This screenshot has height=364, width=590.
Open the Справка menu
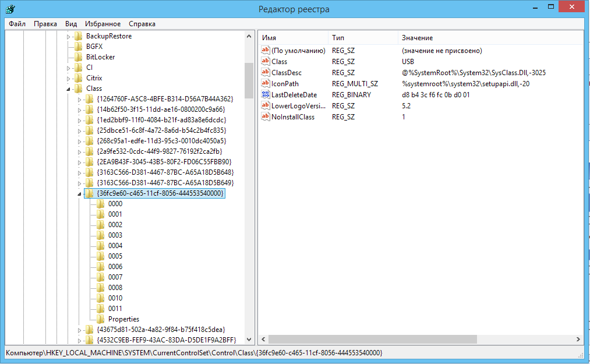tap(142, 24)
